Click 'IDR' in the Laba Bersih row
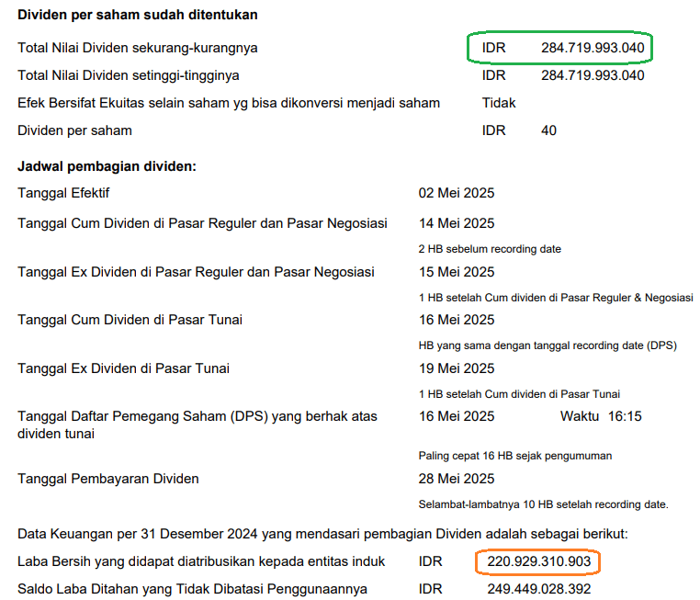 430,561
